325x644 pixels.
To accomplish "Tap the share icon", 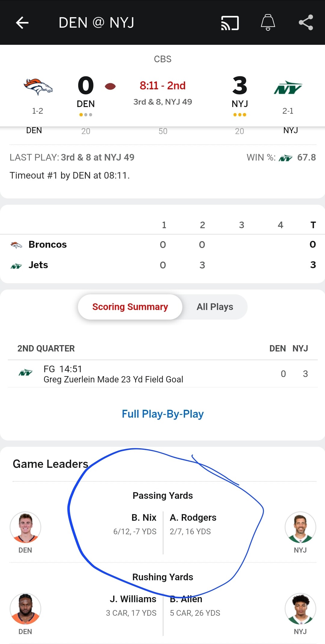I will pyautogui.click(x=306, y=23).
